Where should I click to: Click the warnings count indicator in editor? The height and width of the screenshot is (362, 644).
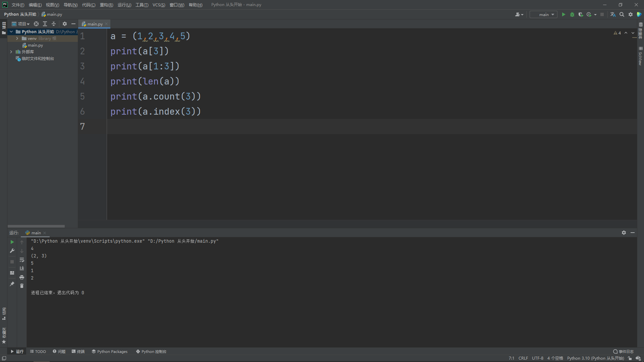pos(617,33)
